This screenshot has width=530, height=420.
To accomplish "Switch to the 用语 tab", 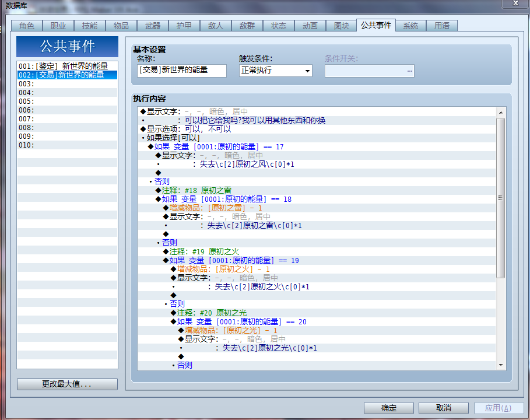I will tap(442, 26).
